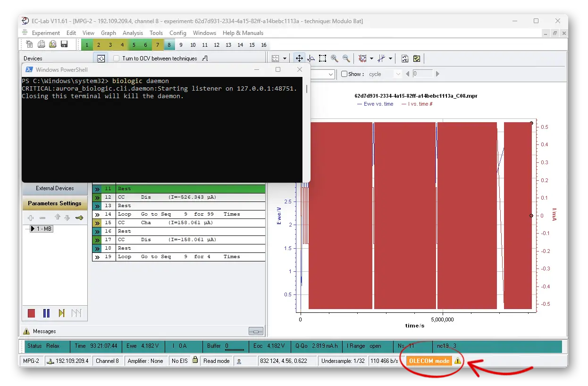
Task: Click the yellow checklist icon
Action: click(417, 59)
